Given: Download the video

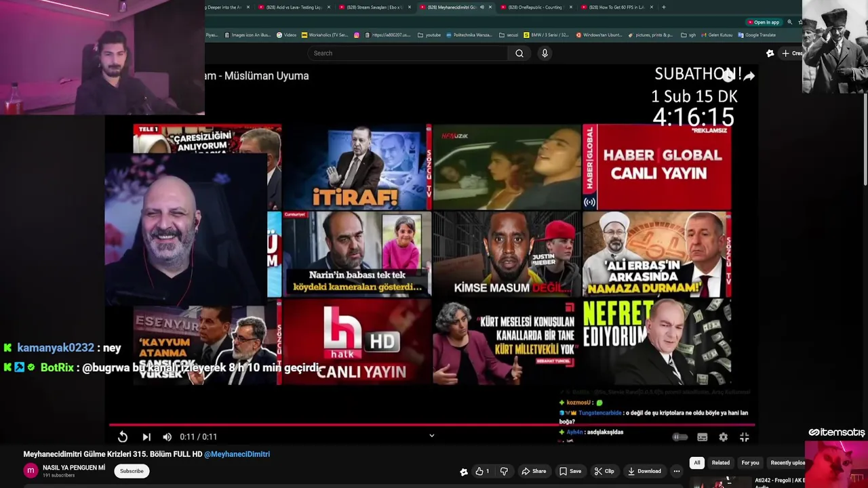Looking at the screenshot, I should point(644,471).
